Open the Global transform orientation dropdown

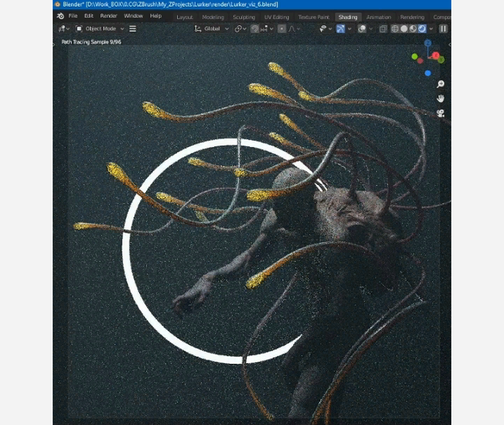(x=212, y=29)
